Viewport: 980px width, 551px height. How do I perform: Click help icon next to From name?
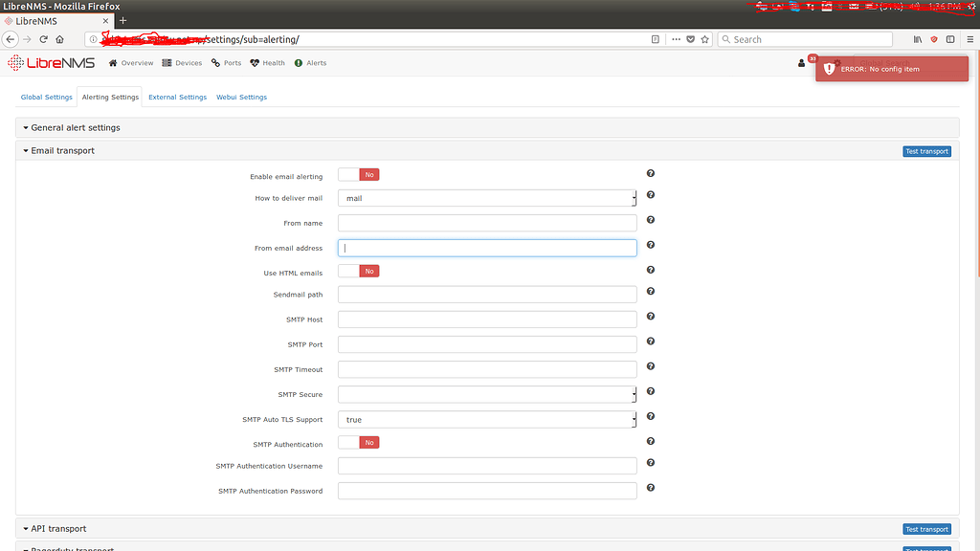click(x=651, y=220)
